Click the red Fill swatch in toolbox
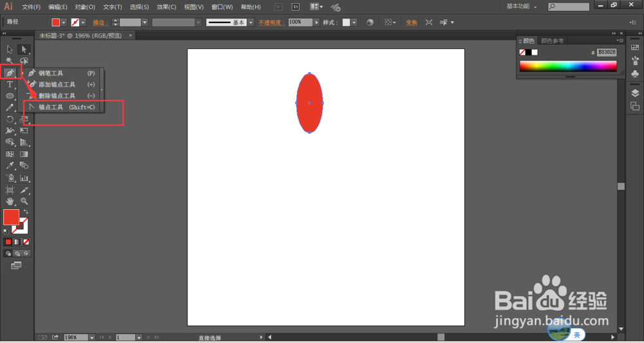Image resolution: width=644 pixels, height=343 pixels. point(11,217)
